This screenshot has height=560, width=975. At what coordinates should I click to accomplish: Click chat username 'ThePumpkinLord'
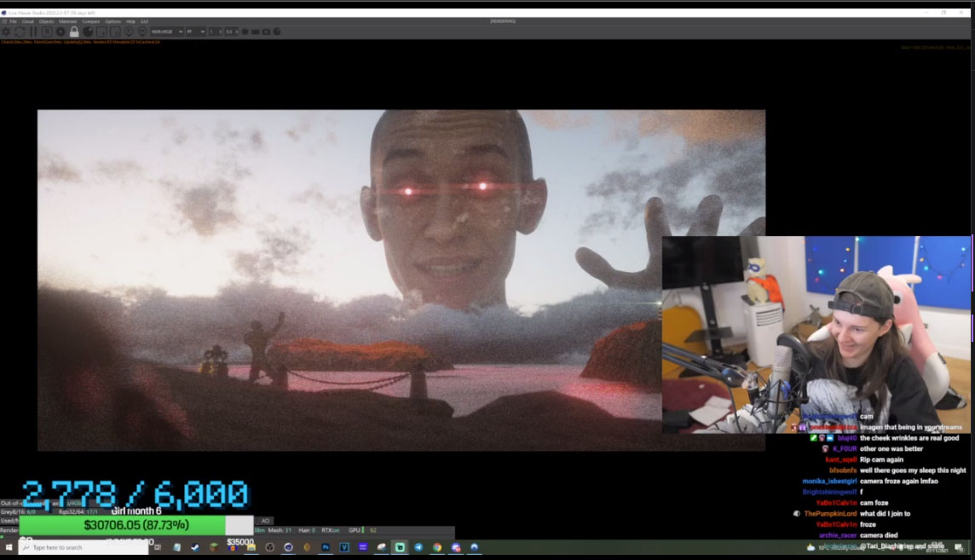point(830,514)
